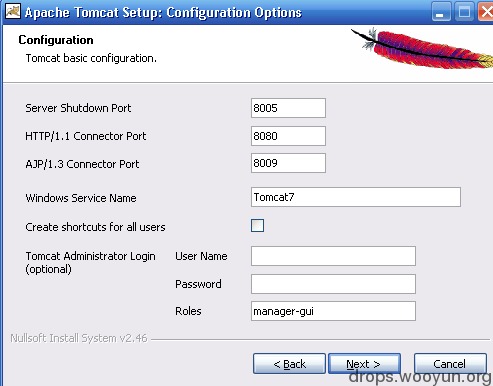This screenshot has width=493, height=386.
Task: Focus the AJP/1.3 Connector Port field
Action: point(288,163)
